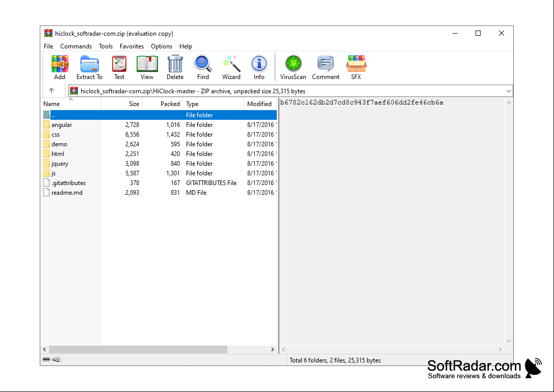The width and height of the screenshot is (554, 392).
Task: Select the readme.md file icon
Action: tap(46, 193)
